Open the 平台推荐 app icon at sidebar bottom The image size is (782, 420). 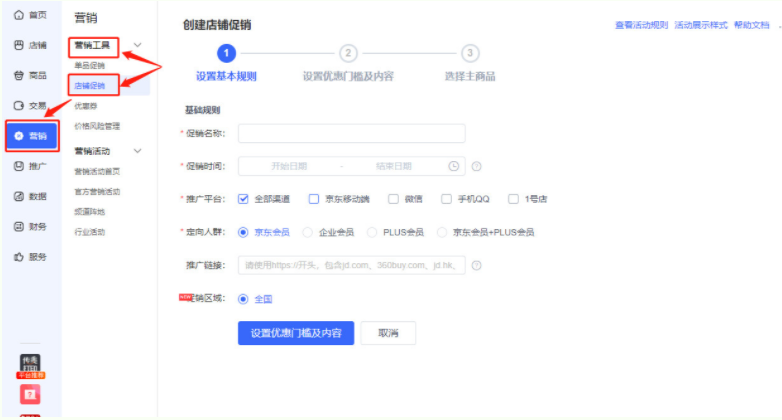(x=30, y=366)
